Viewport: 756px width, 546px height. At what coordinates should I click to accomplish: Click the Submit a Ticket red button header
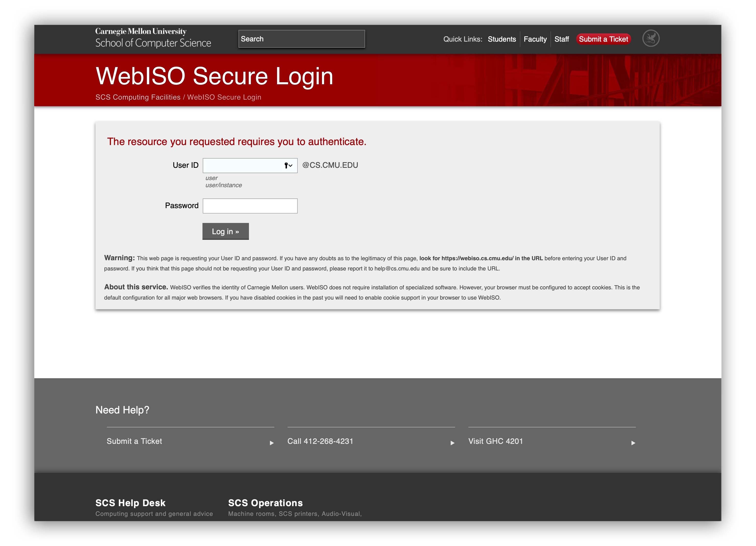(605, 39)
